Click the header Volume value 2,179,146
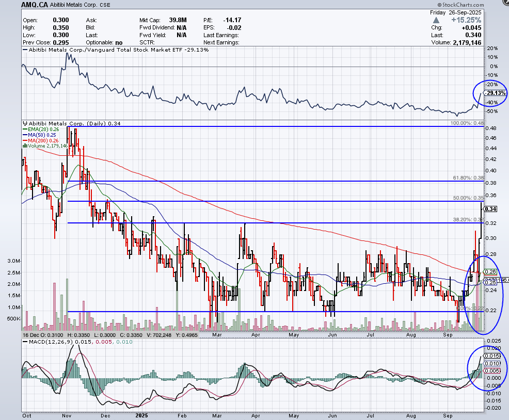 pos(467,42)
